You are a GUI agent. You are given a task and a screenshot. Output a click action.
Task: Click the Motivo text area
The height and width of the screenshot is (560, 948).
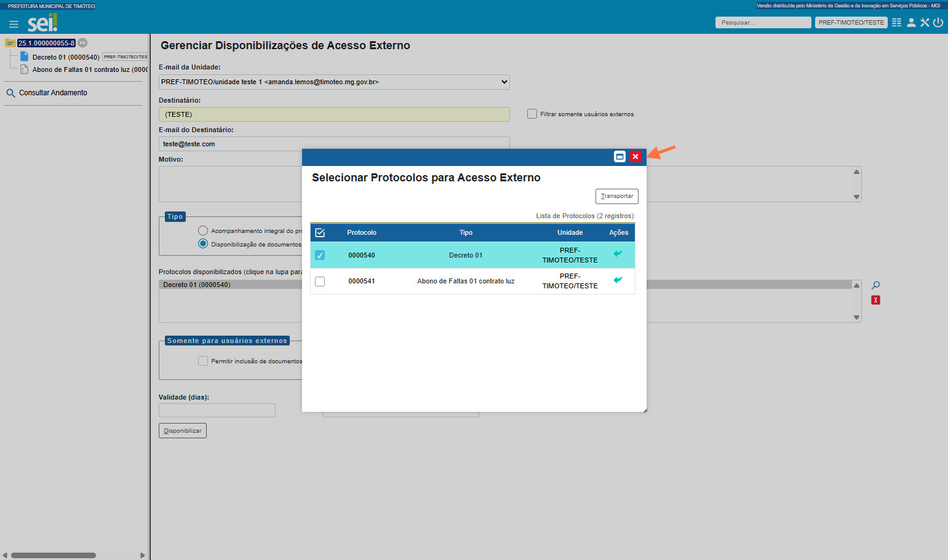(230, 184)
